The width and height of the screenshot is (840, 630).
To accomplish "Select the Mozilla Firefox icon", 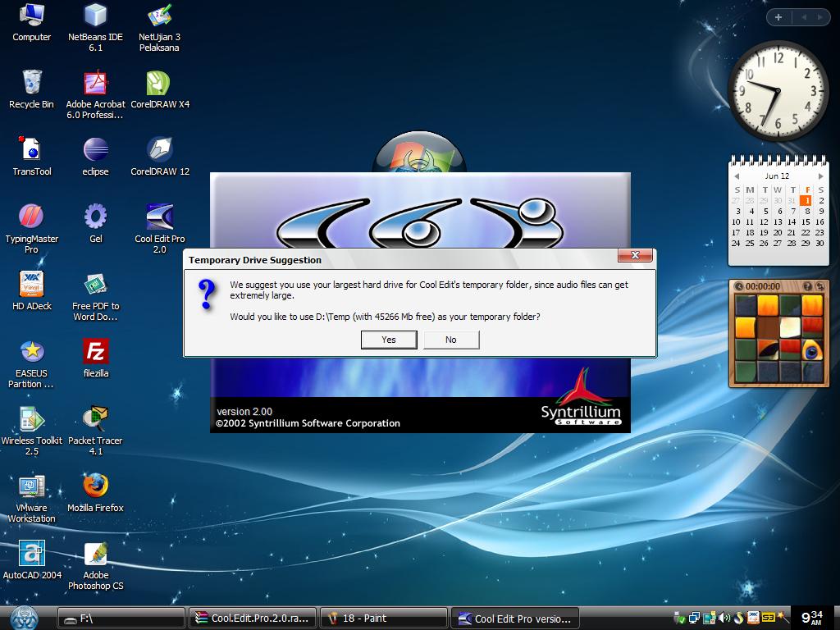I will (95, 493).
